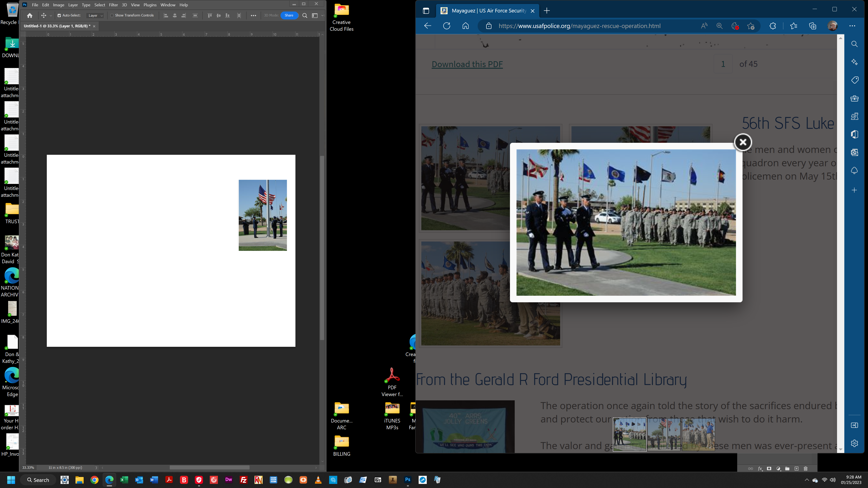This screenshot has width=868, height=488.
Task: Click Align horizontal centers icon
Action: tap(175, 16)
